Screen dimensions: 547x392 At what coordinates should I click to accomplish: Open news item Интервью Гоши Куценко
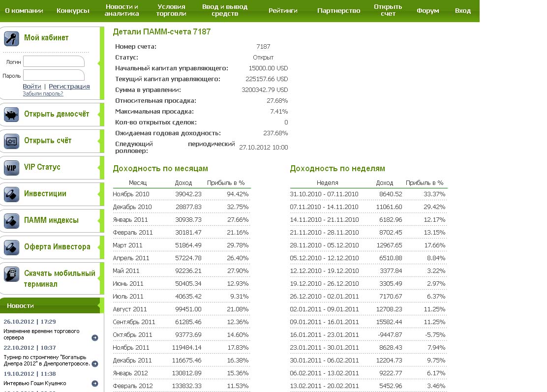(35, 383)
